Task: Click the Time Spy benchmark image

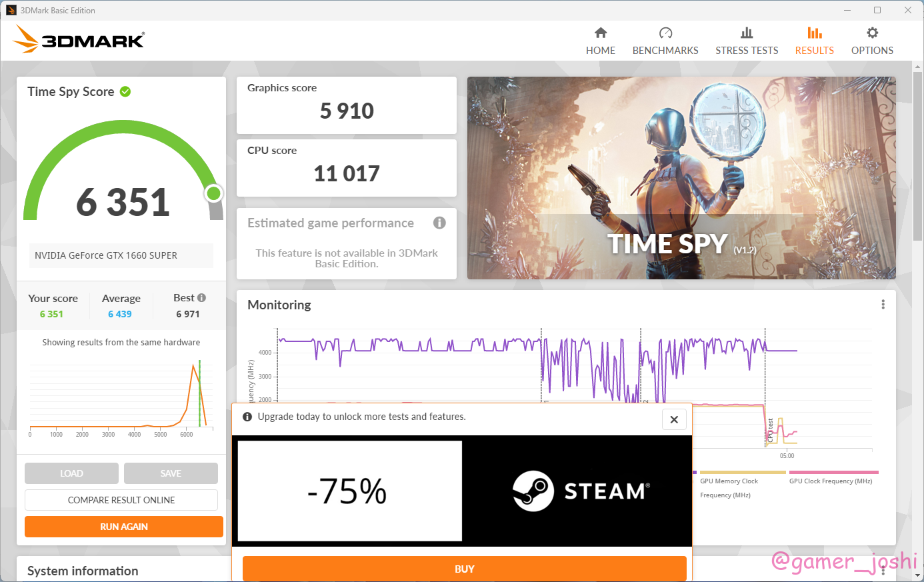Action: [681, 178]
